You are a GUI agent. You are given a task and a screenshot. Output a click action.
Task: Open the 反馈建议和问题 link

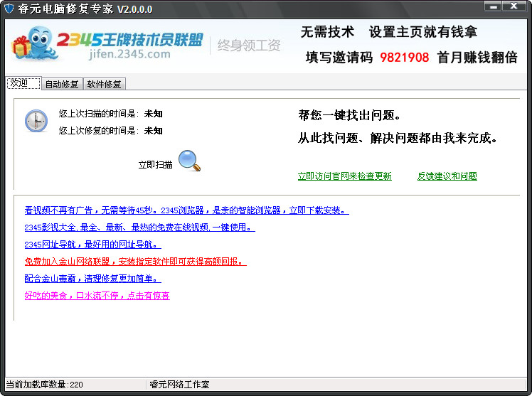point(447,176)
